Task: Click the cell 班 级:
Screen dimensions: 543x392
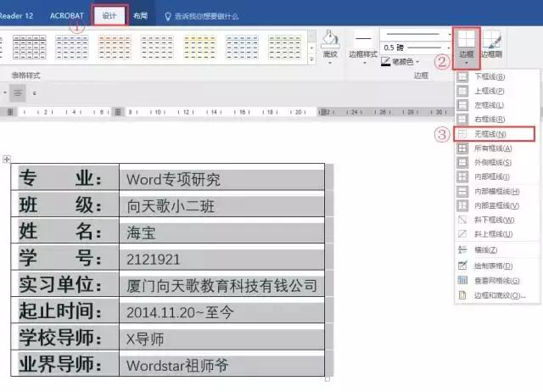Action: (65, 204)
